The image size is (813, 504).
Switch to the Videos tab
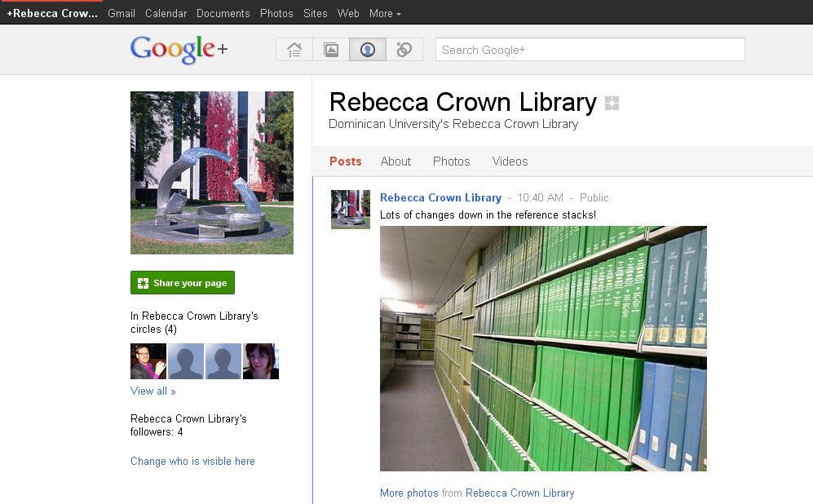[510, 161]
